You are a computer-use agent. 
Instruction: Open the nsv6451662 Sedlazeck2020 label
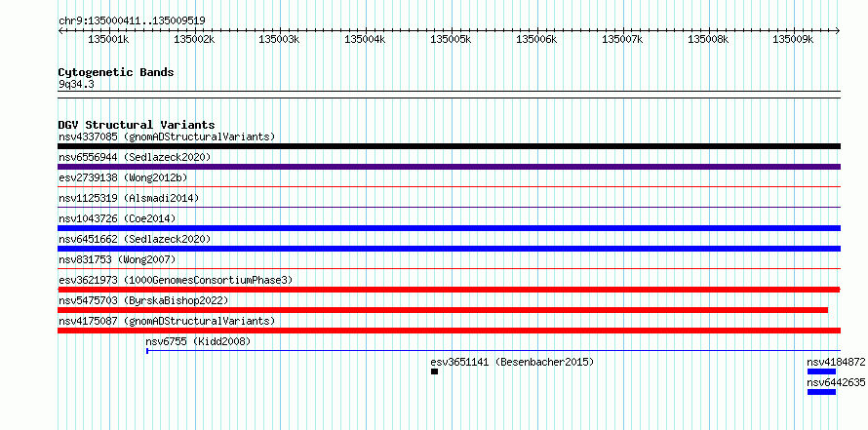click(135, 239)
